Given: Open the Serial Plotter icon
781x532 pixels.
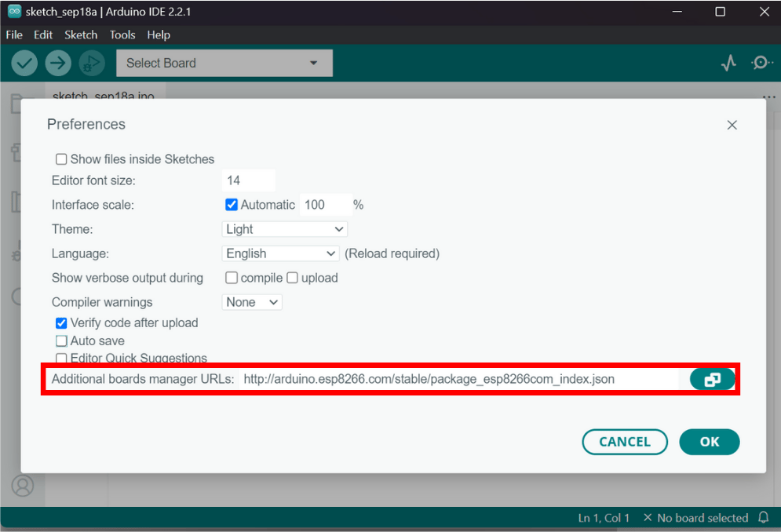Looking at the screenshot, I should tap(728, 63).
